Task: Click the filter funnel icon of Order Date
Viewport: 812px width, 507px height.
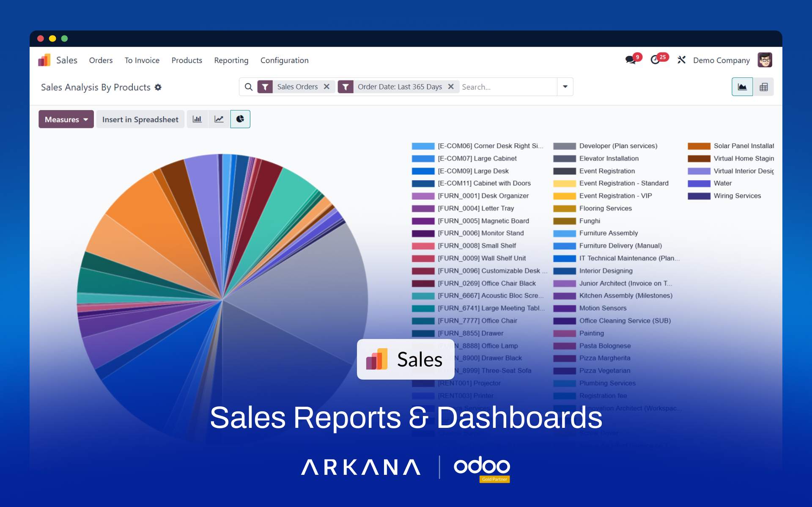Action: click(x=346, y=87)
